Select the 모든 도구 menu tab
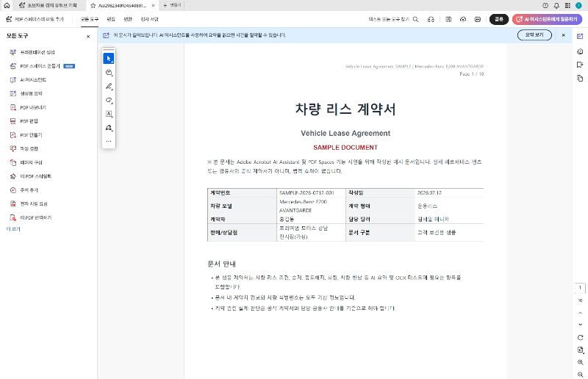This screenshot has height=379, width=588. coord(89,19)
